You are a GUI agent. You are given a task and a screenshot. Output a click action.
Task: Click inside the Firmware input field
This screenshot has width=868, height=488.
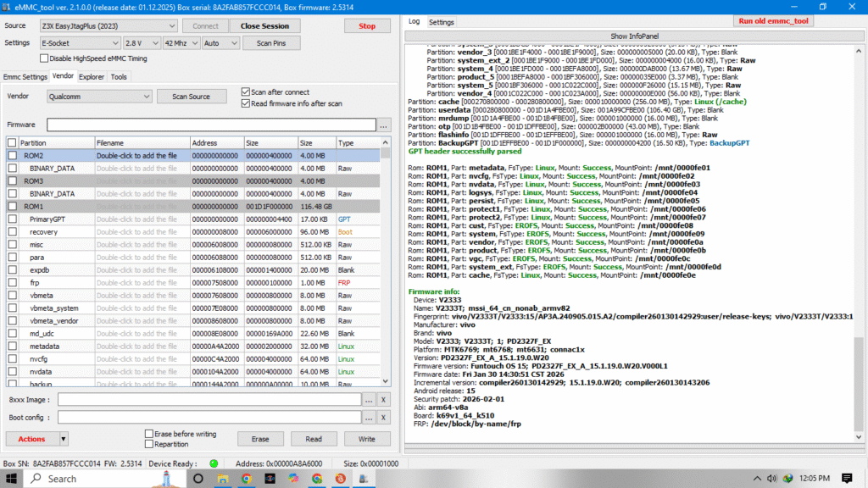[212, 124]
